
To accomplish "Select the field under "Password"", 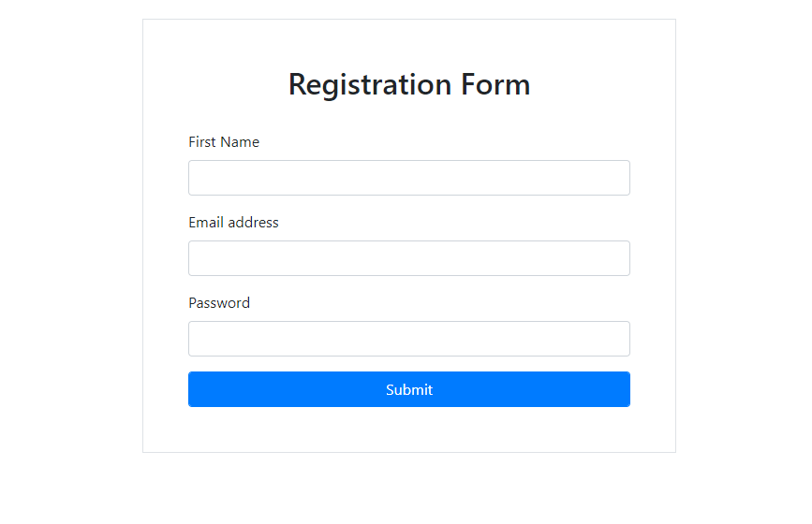I will 408,339.
